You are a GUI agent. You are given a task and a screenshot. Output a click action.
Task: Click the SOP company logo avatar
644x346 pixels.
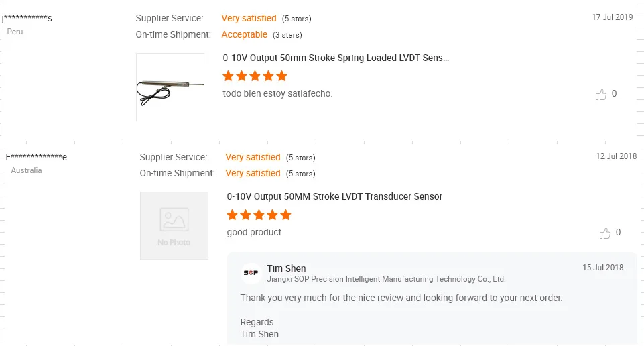tap(251, 273)
